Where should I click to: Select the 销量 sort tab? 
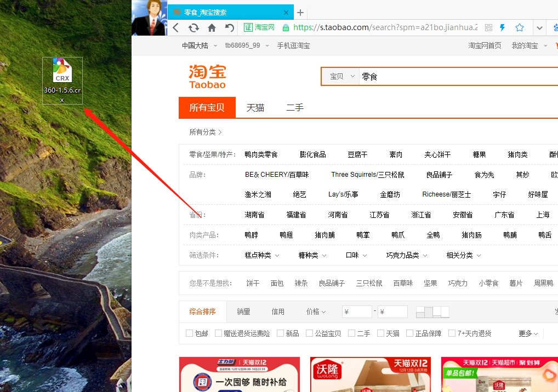tap(243, 312)
